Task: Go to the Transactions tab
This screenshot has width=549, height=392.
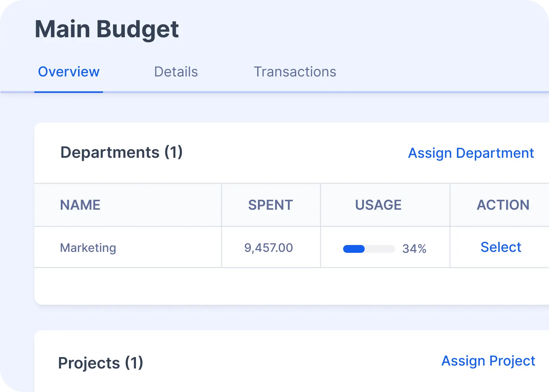Action: click(295, 72)
